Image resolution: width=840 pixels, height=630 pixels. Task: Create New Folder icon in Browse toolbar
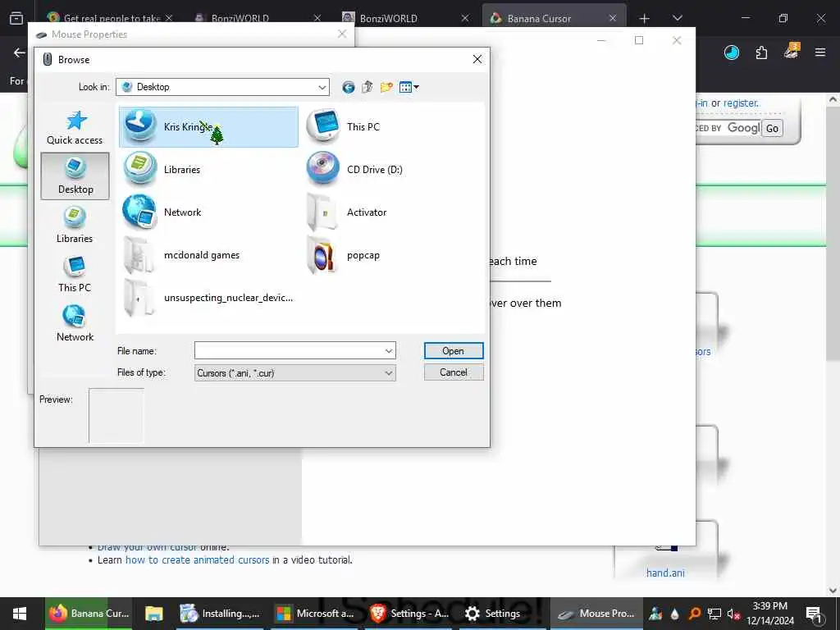pyautogui.click(x=386, y=87)
